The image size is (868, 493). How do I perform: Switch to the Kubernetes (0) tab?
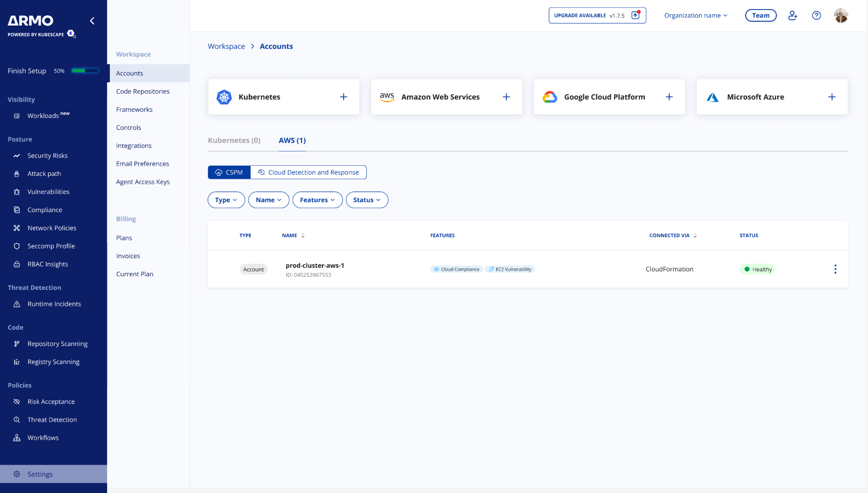pyautogui.click(x=234, y=141)
